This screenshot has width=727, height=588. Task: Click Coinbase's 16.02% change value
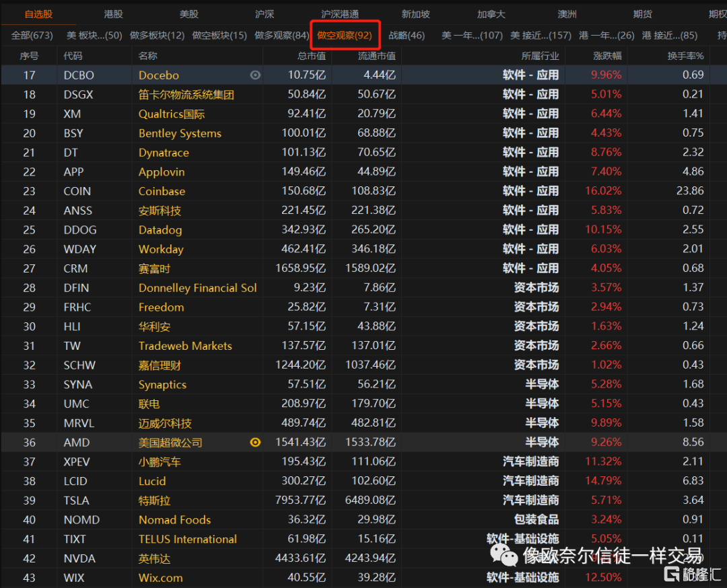pyautogui.click(x=603, y=191)
